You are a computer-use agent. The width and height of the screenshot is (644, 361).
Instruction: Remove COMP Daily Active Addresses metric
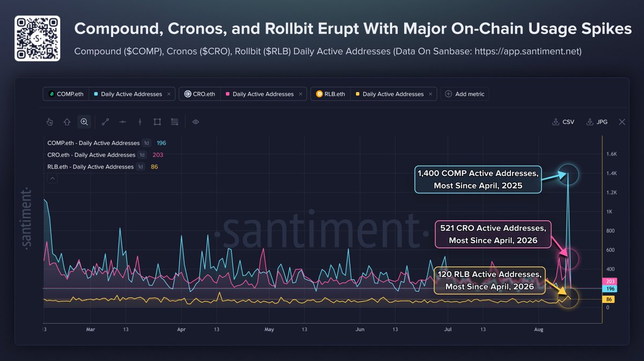pyautogui.click(x=169, y=94)
